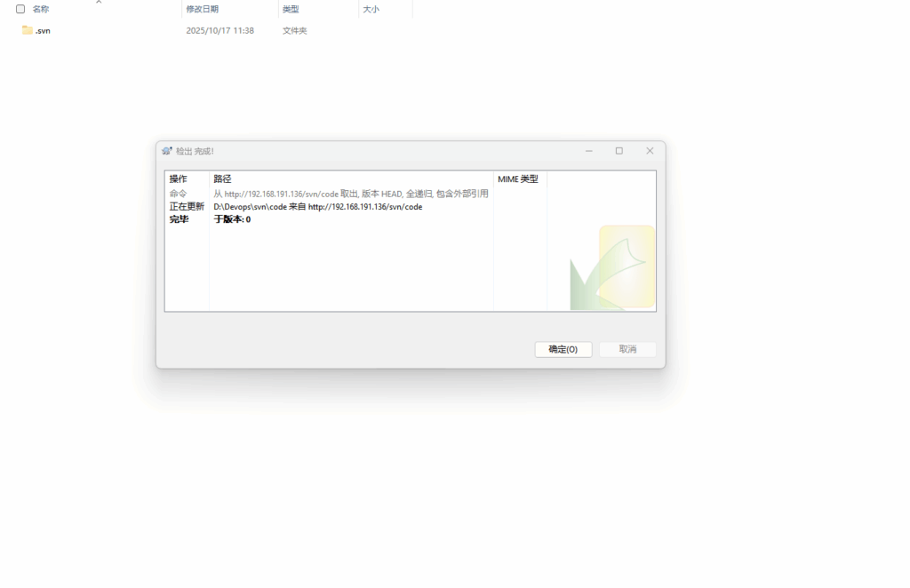Minimize the checkout finished dialog
This screenshot has height=588, width=910.
point(589,151)
